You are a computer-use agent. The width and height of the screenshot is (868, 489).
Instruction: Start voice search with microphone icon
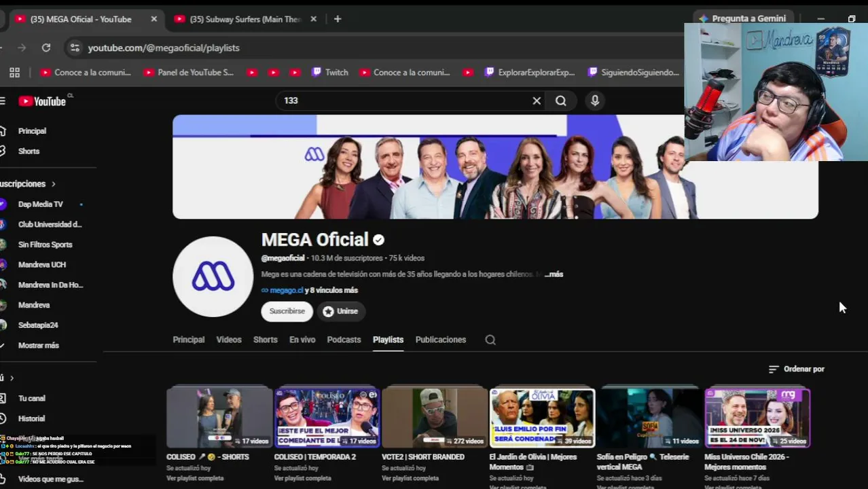click(x=595, y=101)
